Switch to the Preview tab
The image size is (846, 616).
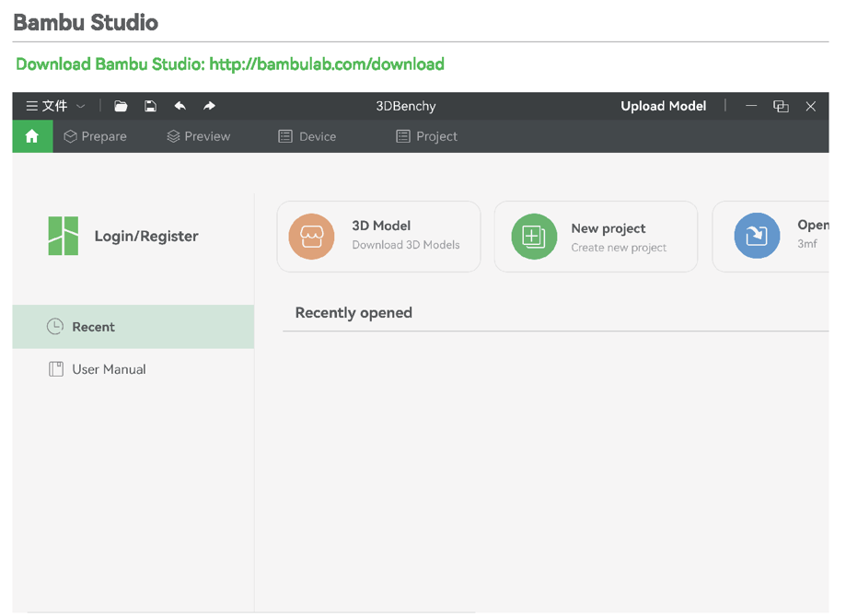199,136
